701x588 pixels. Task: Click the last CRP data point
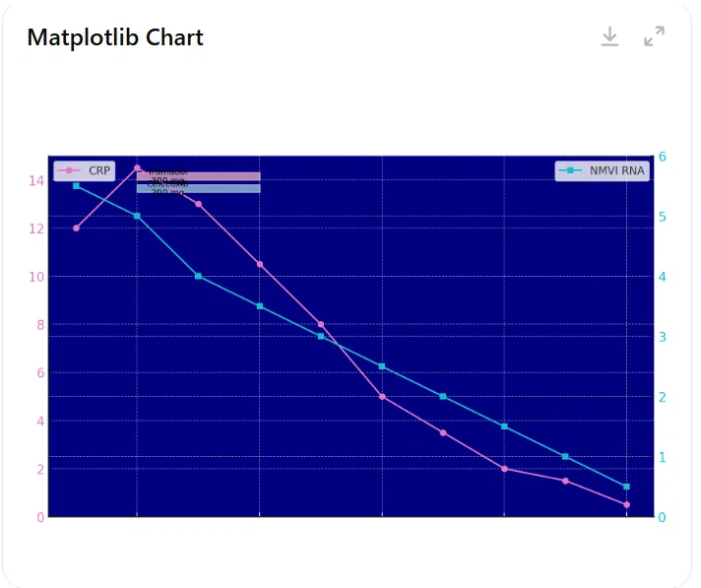(626, 504)
